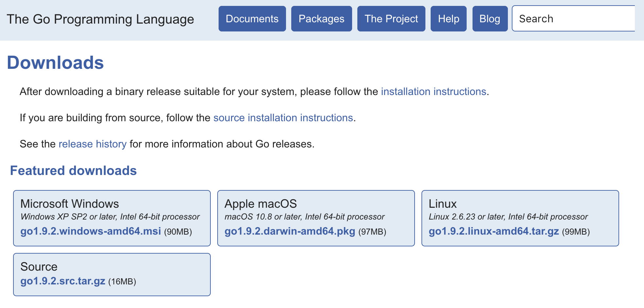The image size is (644, 308).
Task: Open the Help navigation button
Action: 448,19
